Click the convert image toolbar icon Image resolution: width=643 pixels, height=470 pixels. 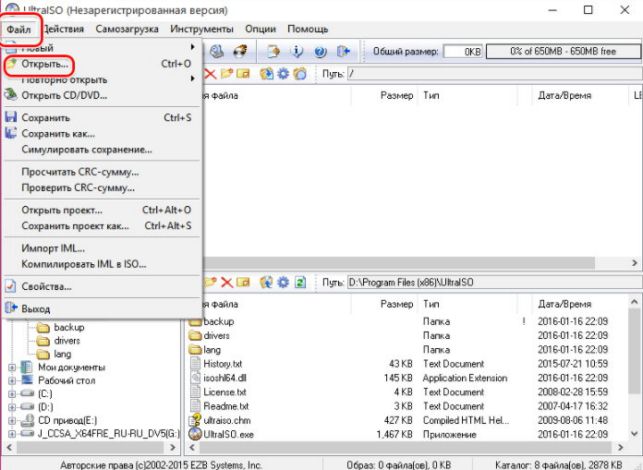pyautogui.click(x=273, y=51)
